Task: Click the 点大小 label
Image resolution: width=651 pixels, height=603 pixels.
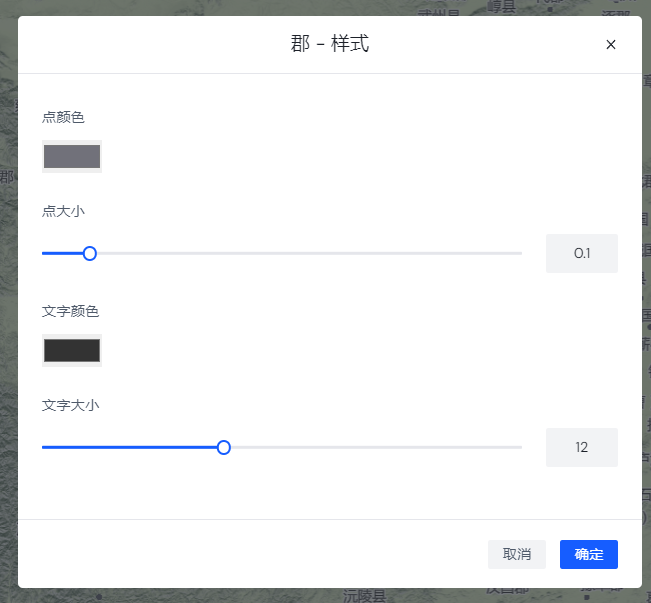Action: (63, 212)
